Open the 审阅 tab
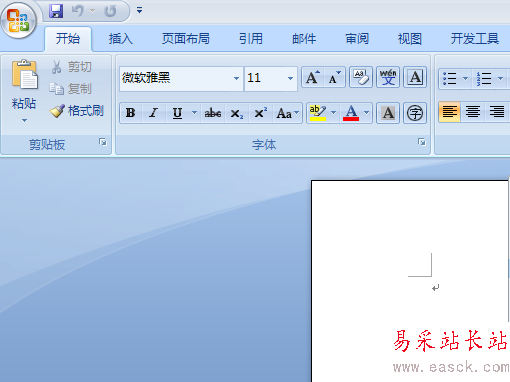This screenshot has width=510, height=382. (x=357, y=39)
